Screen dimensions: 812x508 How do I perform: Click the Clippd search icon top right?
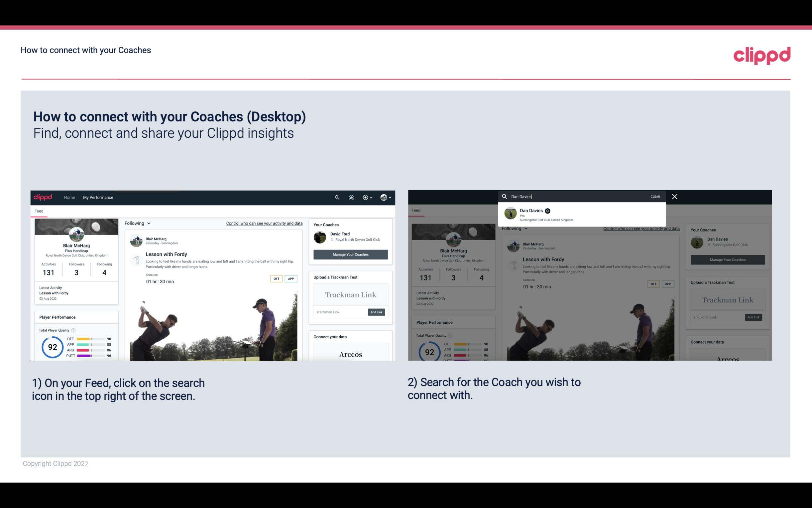click(x=336, y=197)
